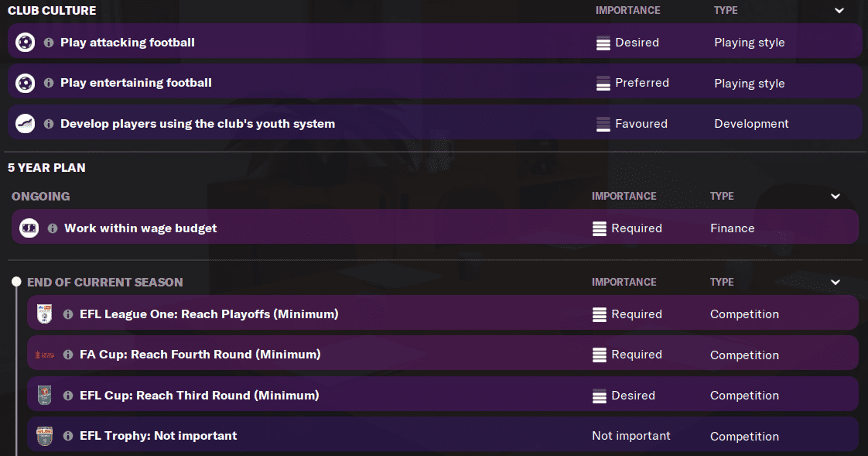Click the Importance column header in Club Culture

tap(627, 11)
